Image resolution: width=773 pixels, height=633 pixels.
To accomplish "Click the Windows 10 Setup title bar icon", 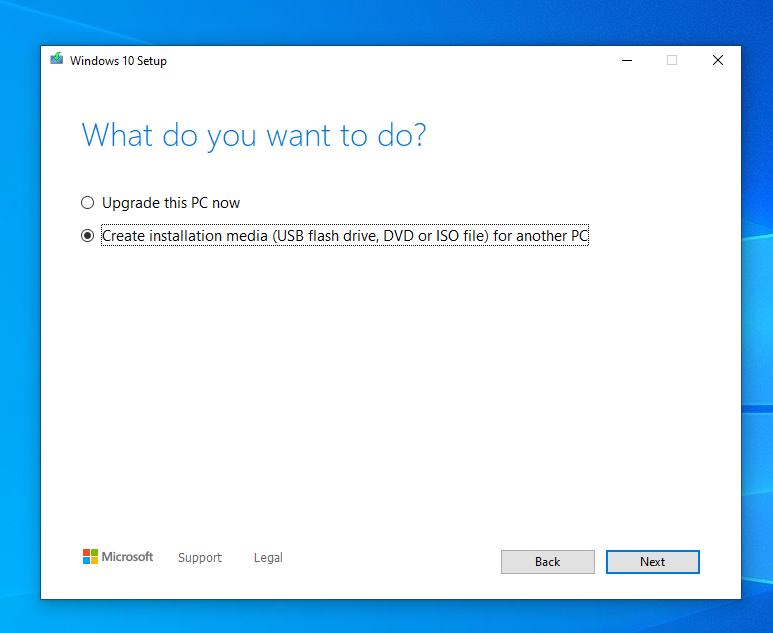I will pyautogui.click(x=57, y=59).
